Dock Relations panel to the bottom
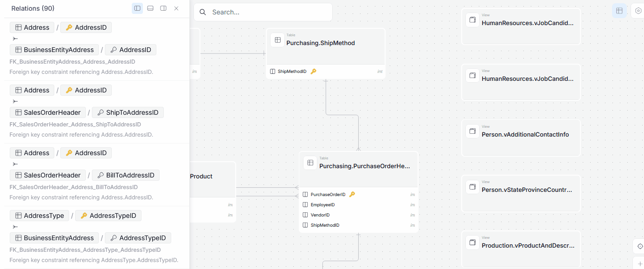This screenshot has height=269, width=644. [x=150, y=8]
